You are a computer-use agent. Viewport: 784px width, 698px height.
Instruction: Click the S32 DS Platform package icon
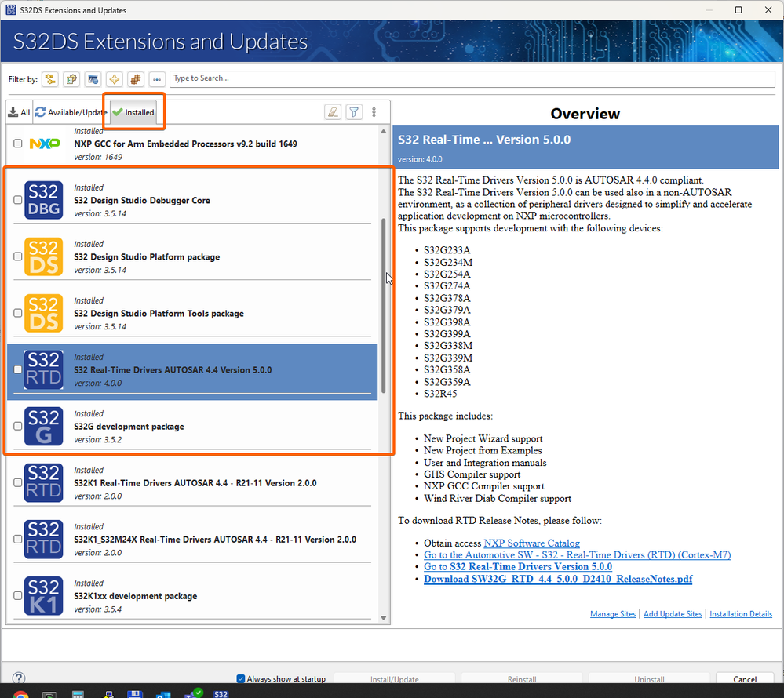[43, 256]
